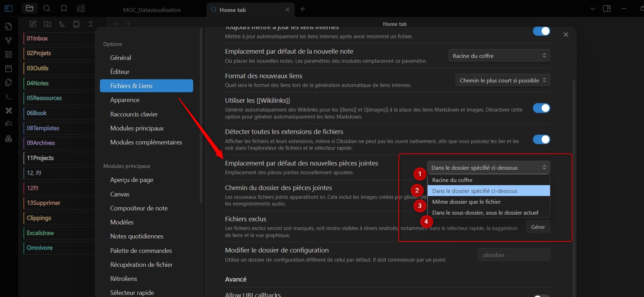Image resolution: width=644 pixels, height=297 pixels.
Task: Open Aperçu de page plugin settings
Action: (x=147, y=180)
